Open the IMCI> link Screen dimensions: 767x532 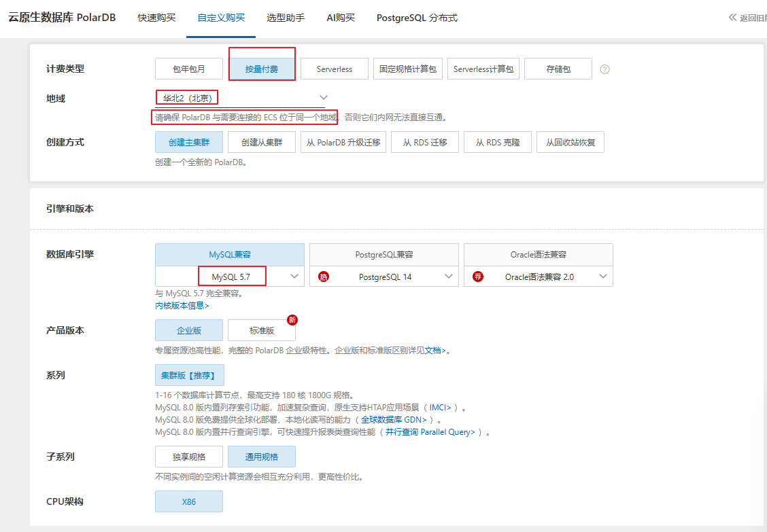(x=440, y=407)
